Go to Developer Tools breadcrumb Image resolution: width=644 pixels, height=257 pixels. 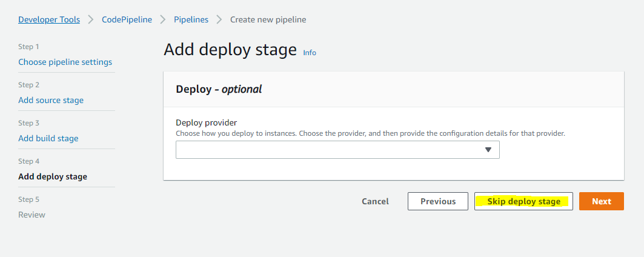tap(49, 19)
